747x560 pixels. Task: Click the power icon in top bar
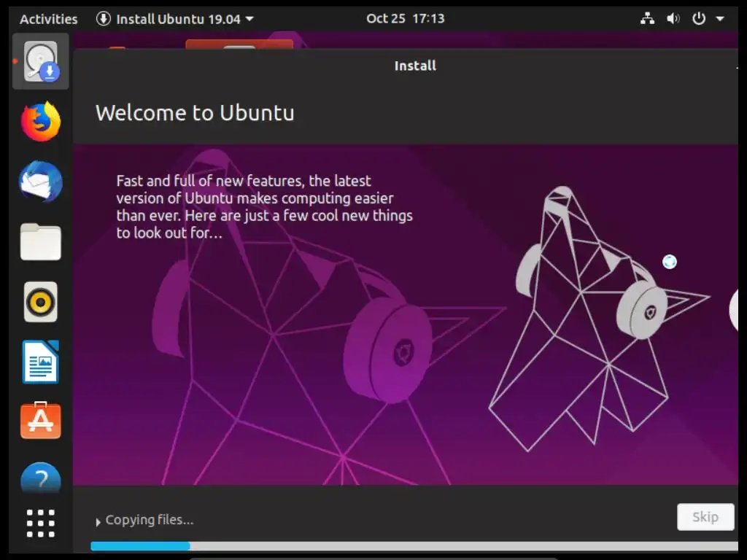pyautogui.click(x=698, y=18)
